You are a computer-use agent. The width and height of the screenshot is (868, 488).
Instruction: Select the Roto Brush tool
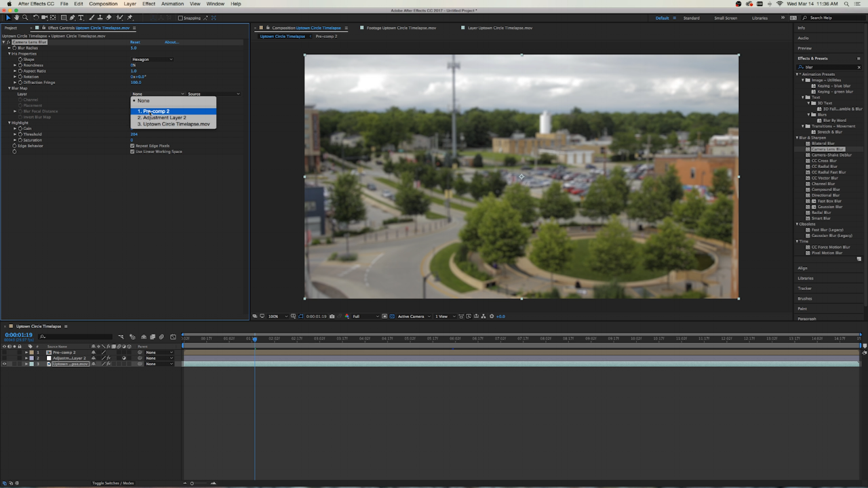click(x=119, y=18)
